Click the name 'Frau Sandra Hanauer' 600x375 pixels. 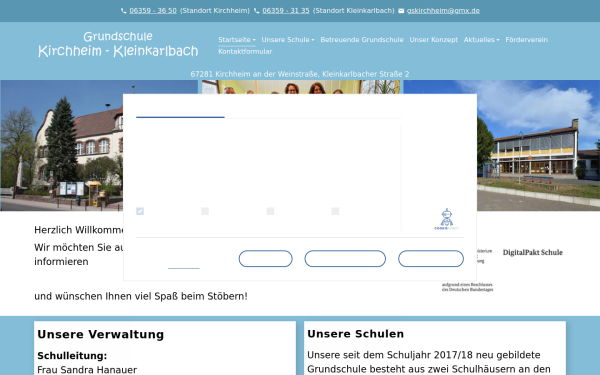click(x=87, y=370)
